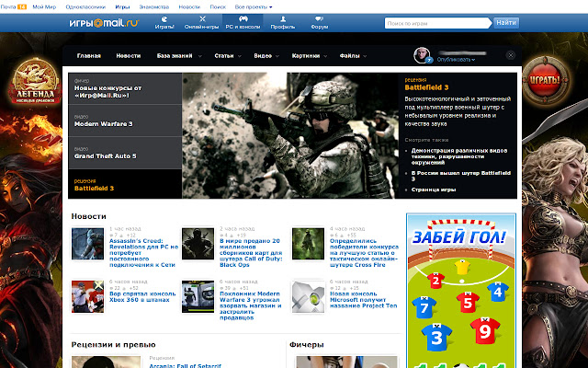The width and height of the screenshot is (588, 368).
Task: Click the round Играть! red button
Action: point(545,80)
